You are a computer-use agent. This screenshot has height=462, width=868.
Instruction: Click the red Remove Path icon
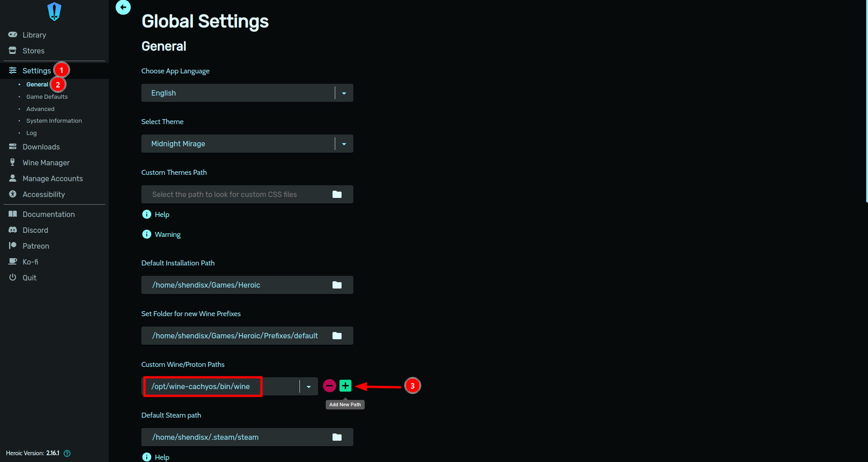click(x=329, y=386)
